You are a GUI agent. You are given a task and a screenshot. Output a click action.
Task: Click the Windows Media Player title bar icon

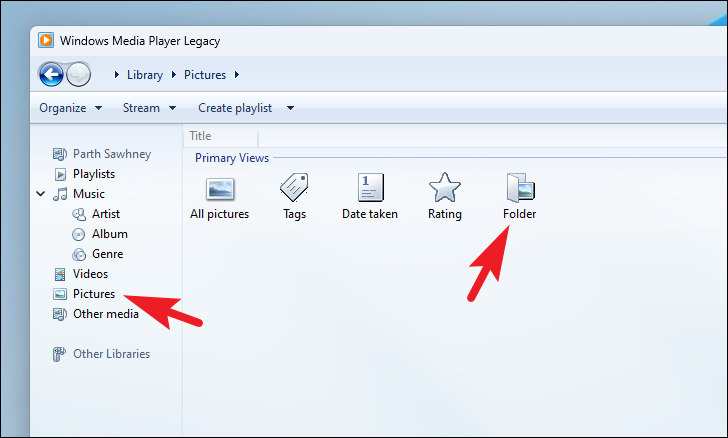click(46, 40)
